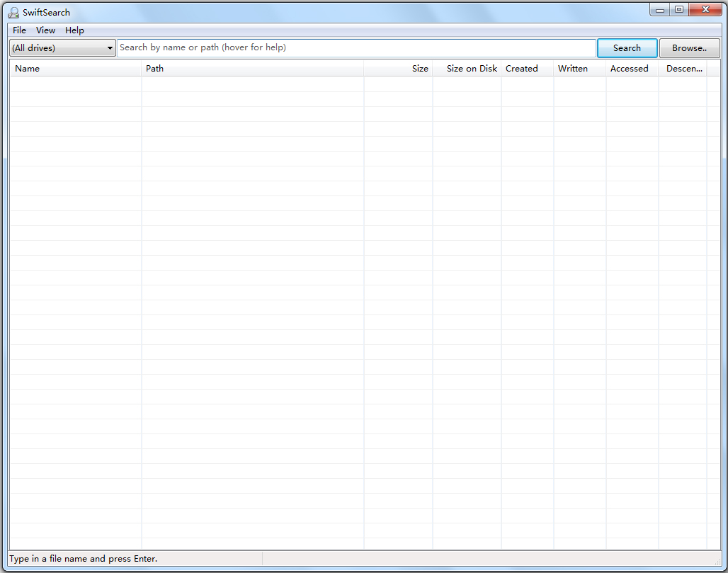The width and height of the screenshot is (728, 573).
Task: Click the SwiftSearch title bar icon
Action: tap(14, 13)
